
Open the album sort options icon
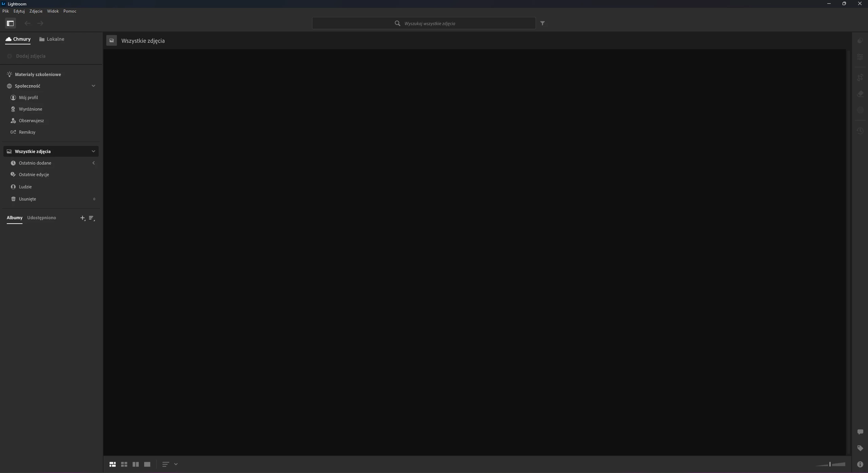click(92, 218)
